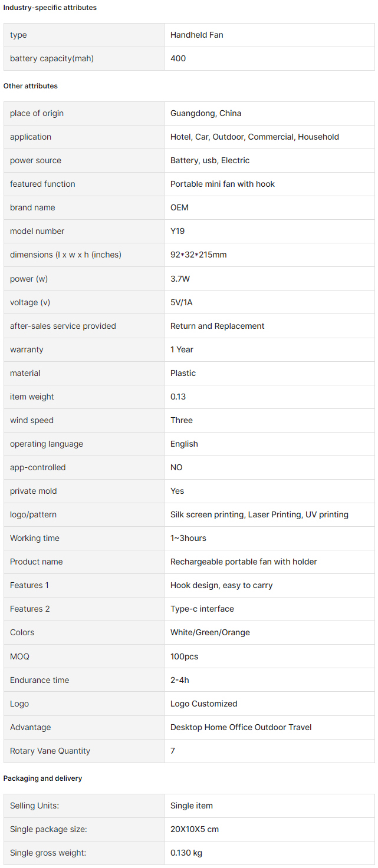Screen dimensions: 378x868
Task: Click the Packaging and delivery heading
Action: [42, 778]
